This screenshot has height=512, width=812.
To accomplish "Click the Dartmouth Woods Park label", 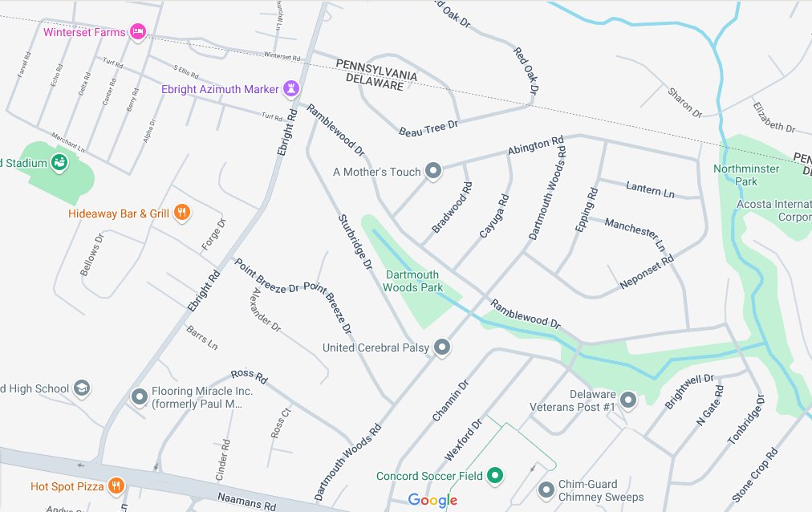I will pos(412,281).
